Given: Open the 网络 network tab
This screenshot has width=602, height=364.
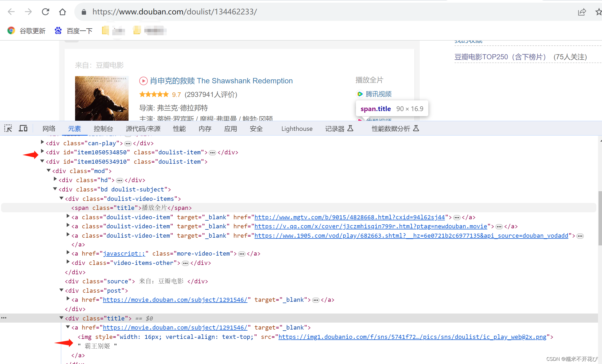Looking at the screenshot, I should pos(49,129).
